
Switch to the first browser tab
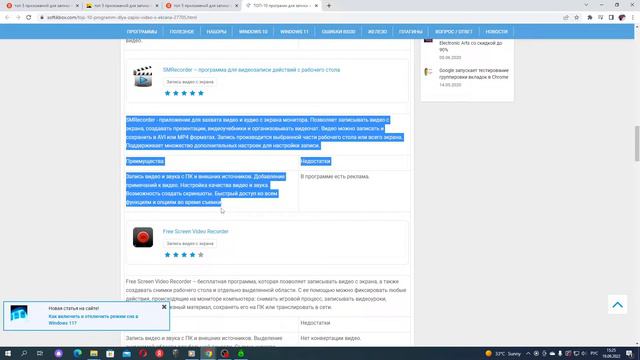point(43,6)
